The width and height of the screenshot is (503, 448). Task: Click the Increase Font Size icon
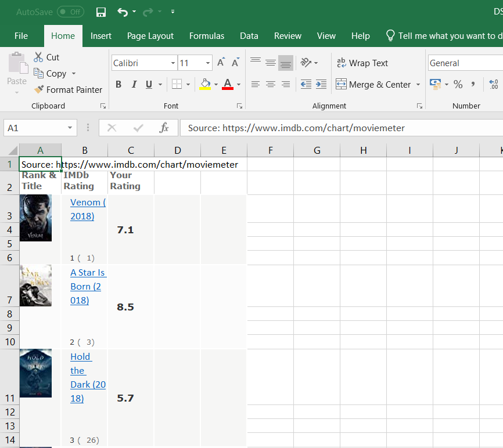click(x=221, y=63)
